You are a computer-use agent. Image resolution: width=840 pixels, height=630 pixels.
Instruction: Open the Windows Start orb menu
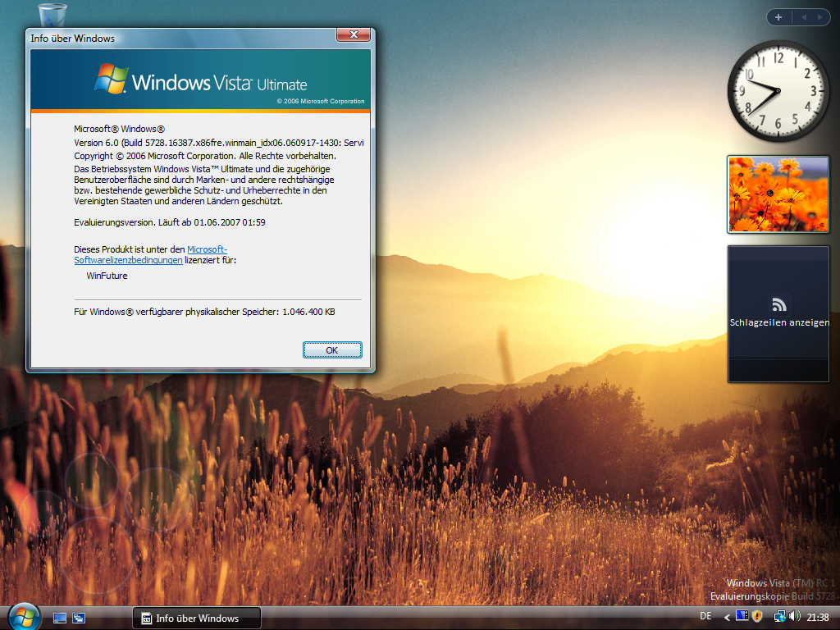[23, 617]
